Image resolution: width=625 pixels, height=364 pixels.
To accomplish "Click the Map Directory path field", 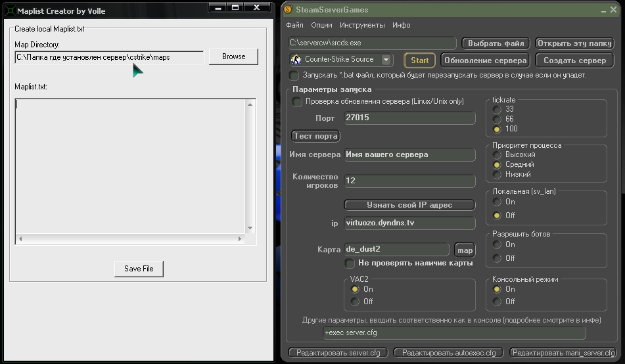I will [109, 57].
